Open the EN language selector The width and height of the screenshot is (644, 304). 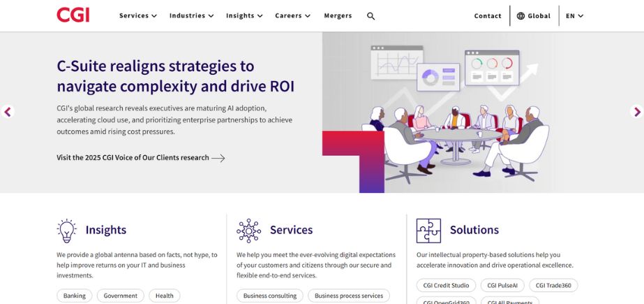tap(574, 16)
